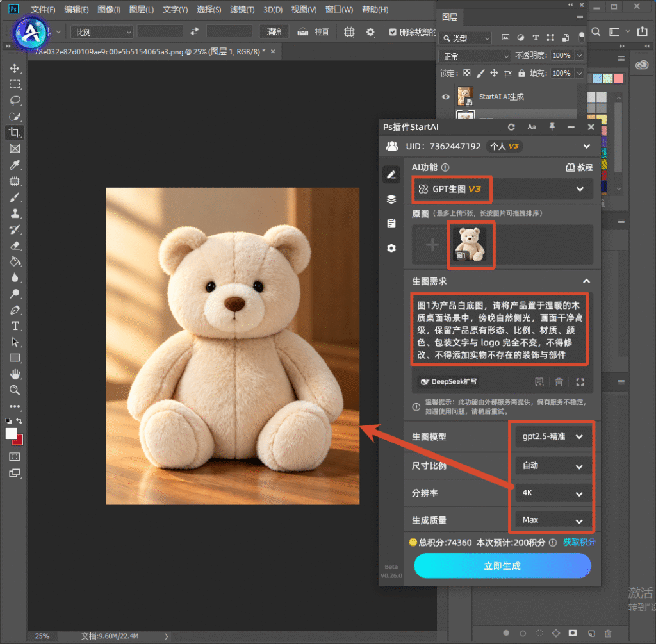
Task: Open the 图层(L) menu
Action: coord(142,9)
